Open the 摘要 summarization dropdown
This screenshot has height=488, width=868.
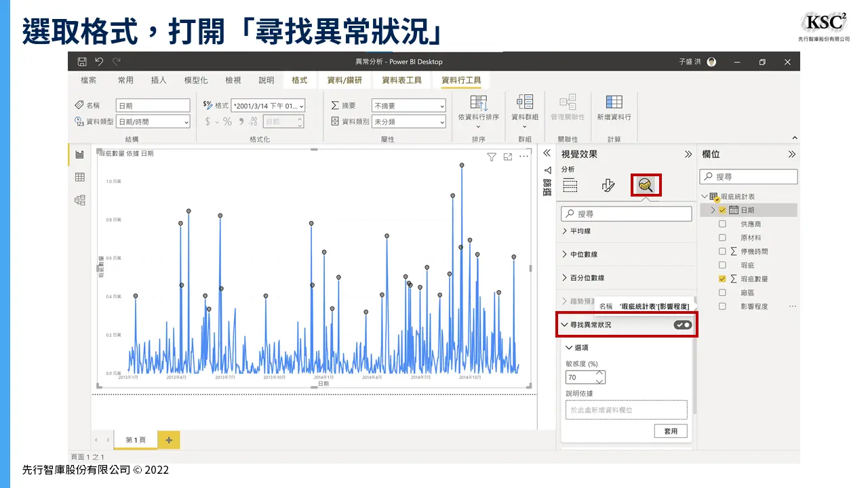click(x=409, y=106)
